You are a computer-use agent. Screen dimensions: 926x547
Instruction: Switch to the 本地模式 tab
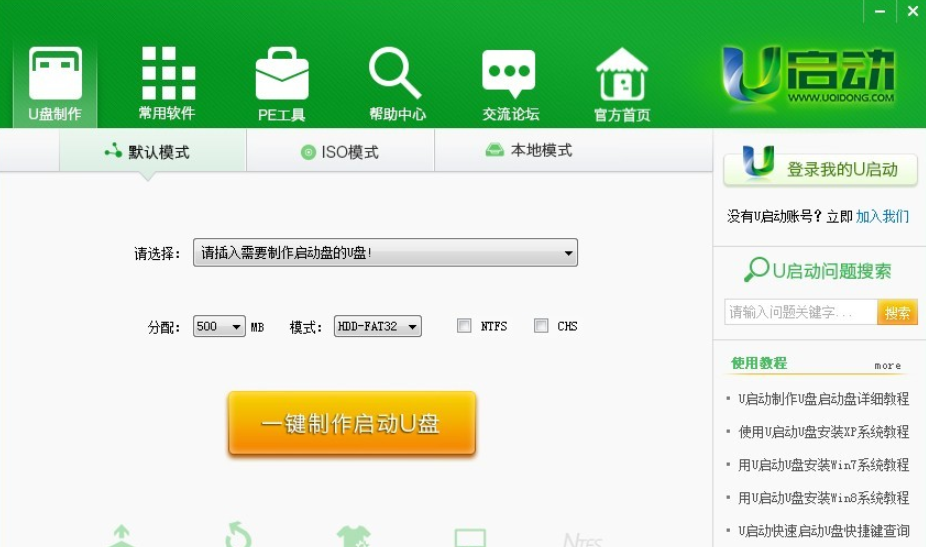point(529,151)
